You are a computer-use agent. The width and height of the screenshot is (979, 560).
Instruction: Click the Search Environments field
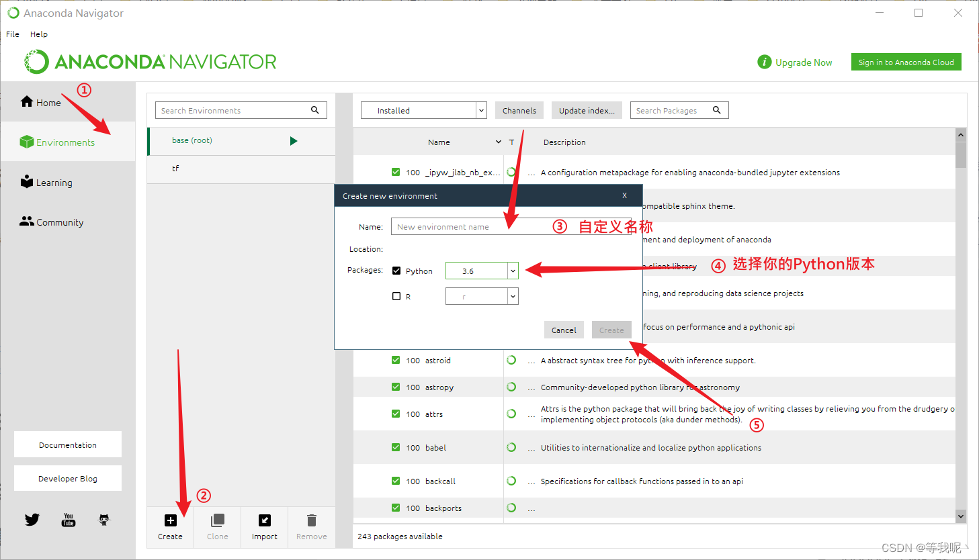click(x=241, y=110)
